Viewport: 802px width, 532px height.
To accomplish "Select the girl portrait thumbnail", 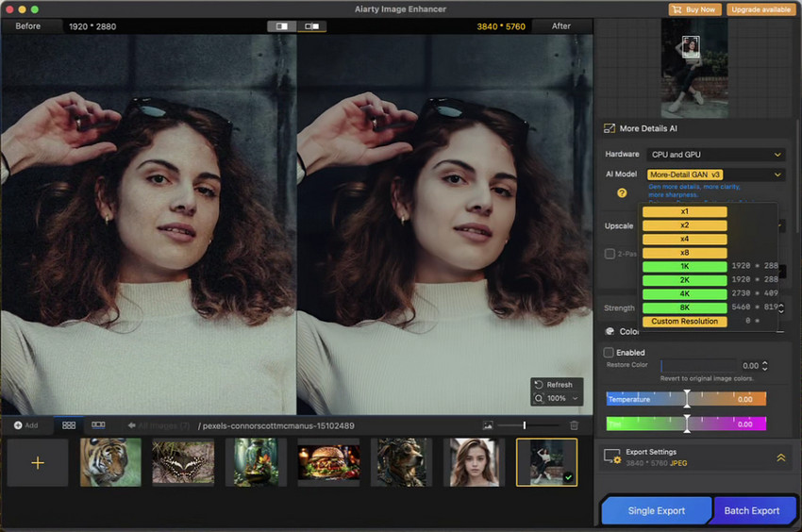I will 475,462.
